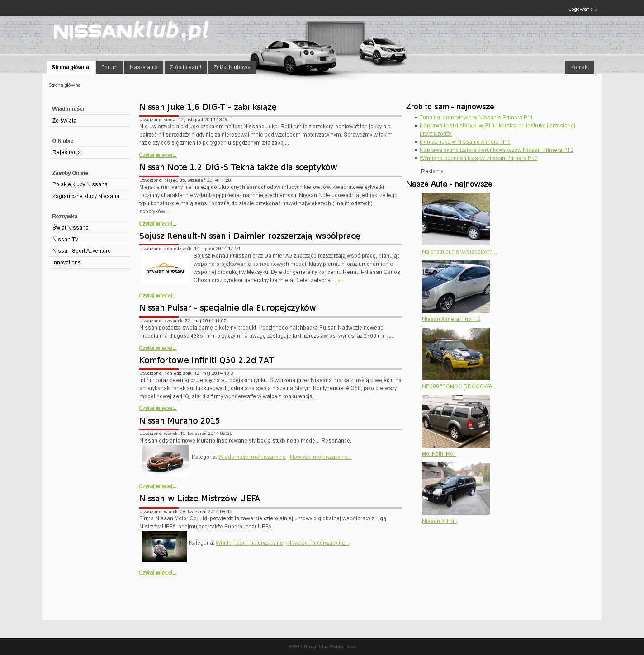The image size is (644, 655).
Task: Select Polskie kluby Nissana in sidebar
Action: [x=90, y=184]
